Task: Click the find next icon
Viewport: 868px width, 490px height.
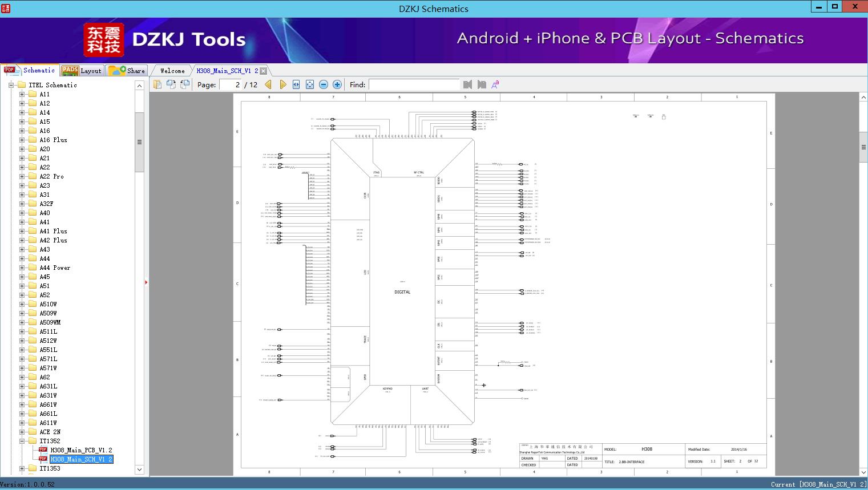Action: click(x=482, y=84)
